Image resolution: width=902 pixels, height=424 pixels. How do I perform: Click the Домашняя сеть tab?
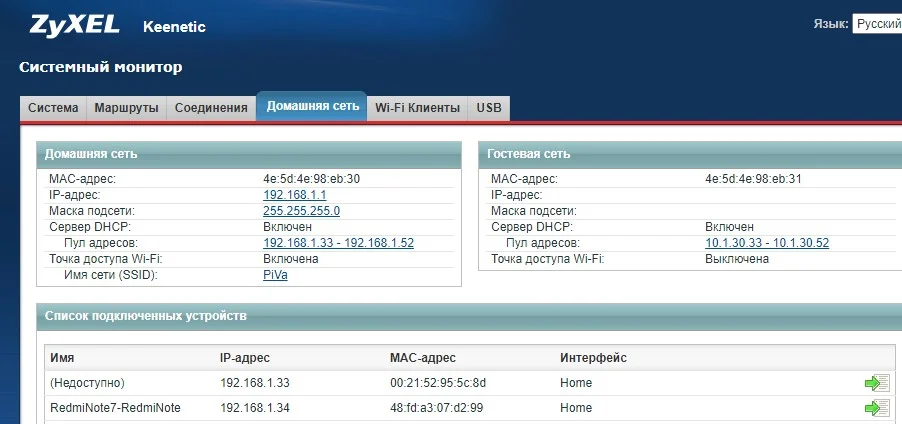coord(312,106)
